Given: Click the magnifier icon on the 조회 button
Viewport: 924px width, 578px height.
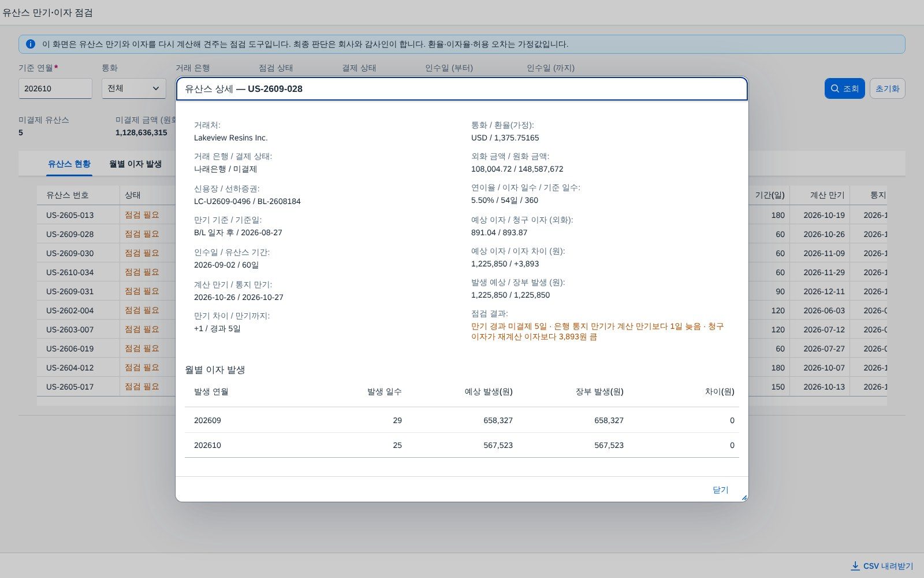Looking at the screenshot, I should tap(834, 88).
